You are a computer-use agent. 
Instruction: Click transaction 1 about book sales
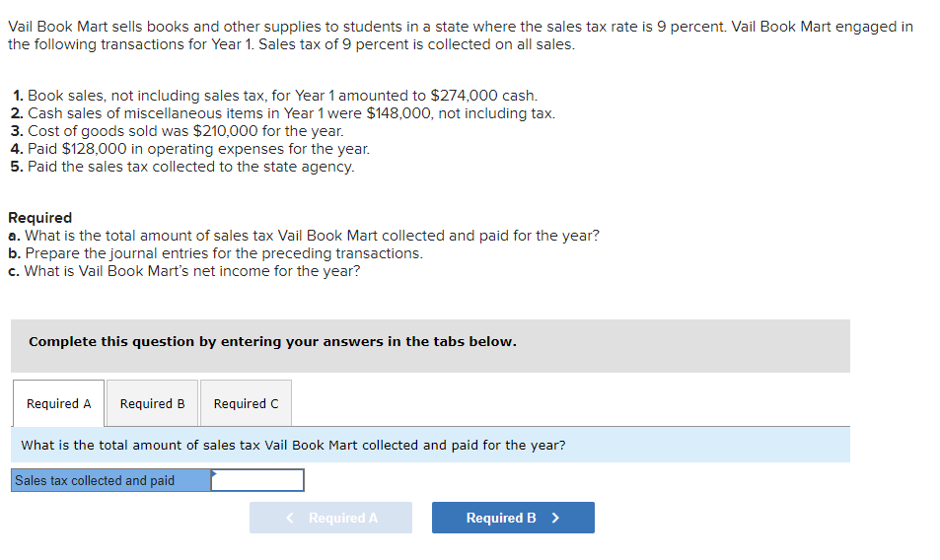click(x=275, y=96)
